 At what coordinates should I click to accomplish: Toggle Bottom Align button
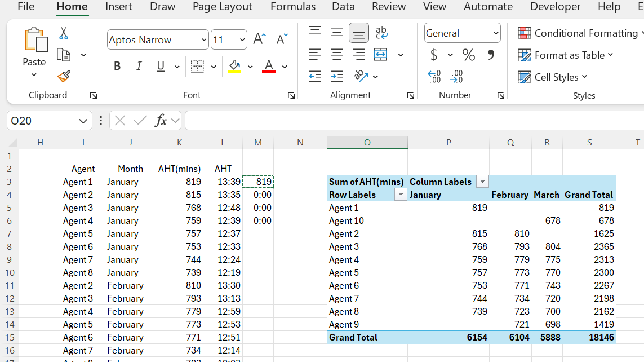pyautogui.click(x=358, y=33)
